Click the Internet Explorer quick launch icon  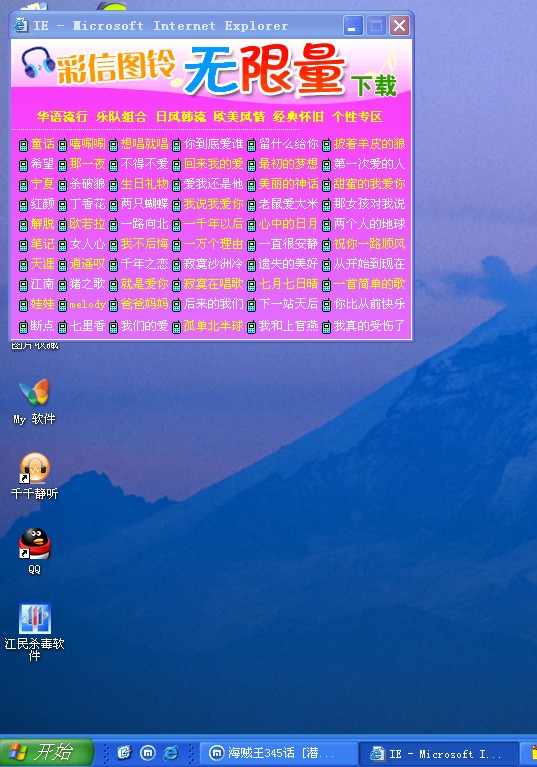(171, 752)
